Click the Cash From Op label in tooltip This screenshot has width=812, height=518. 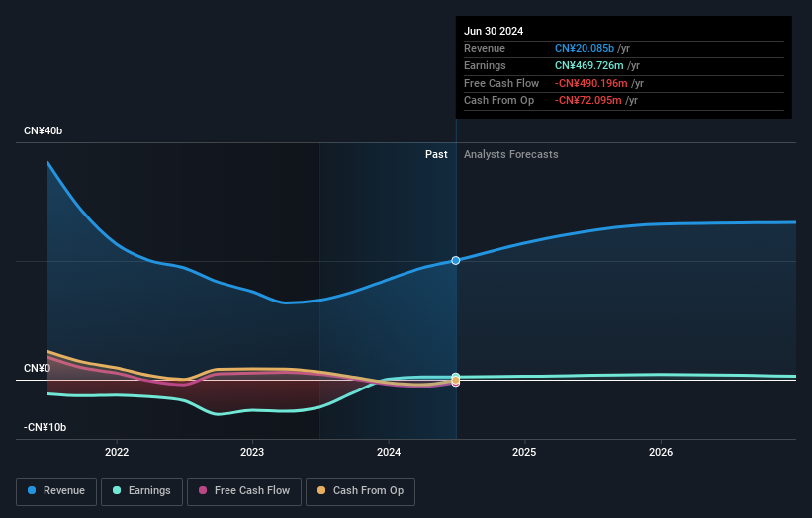498,101
